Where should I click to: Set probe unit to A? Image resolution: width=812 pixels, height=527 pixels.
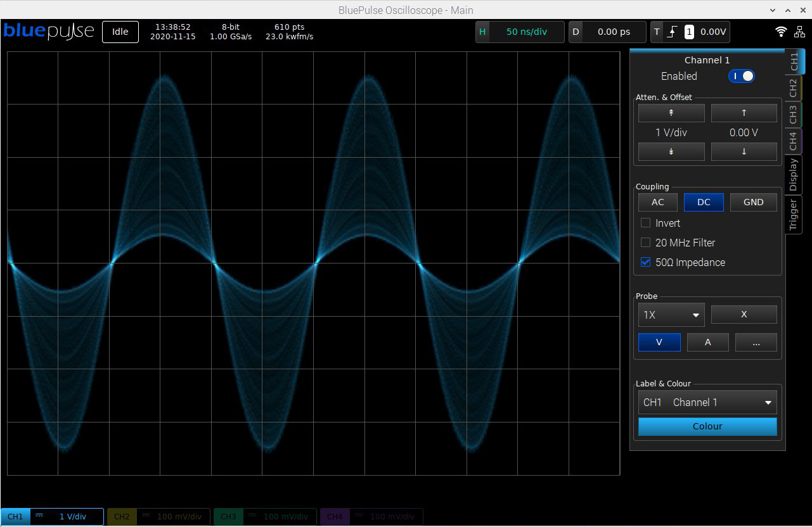coord(708,342)
